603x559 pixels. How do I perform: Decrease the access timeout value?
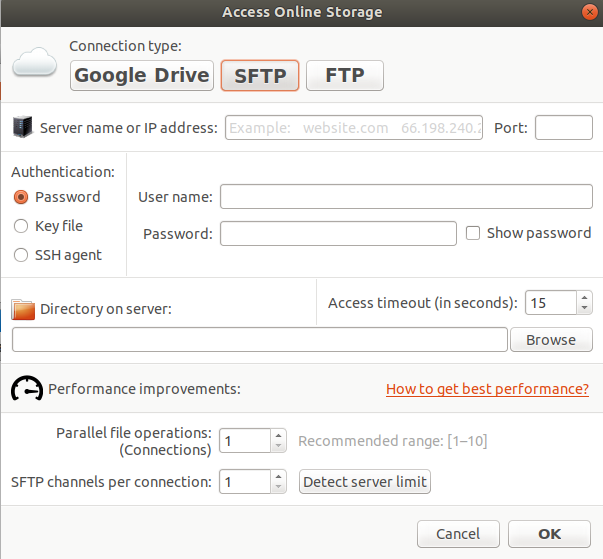[x=585, y=308]
